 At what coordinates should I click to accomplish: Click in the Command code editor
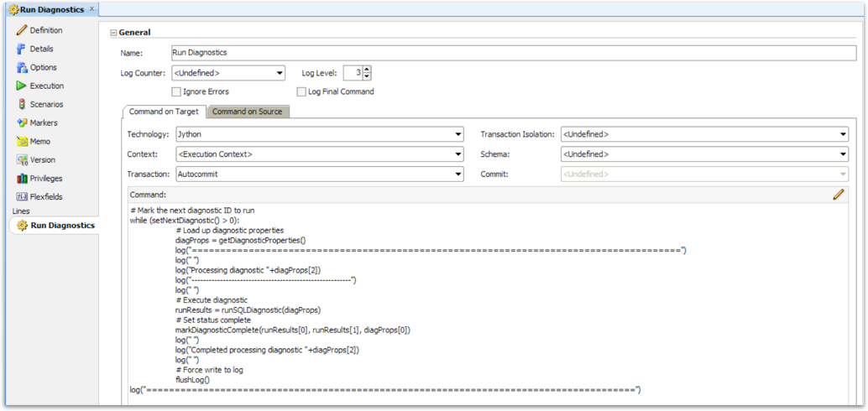click(x=487, y=304)
